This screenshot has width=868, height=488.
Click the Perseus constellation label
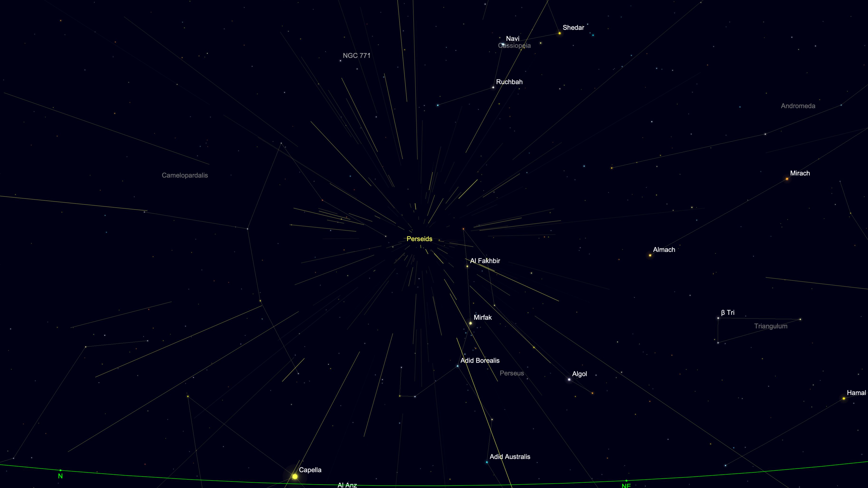pyautogui.click(x=512, y=373)
